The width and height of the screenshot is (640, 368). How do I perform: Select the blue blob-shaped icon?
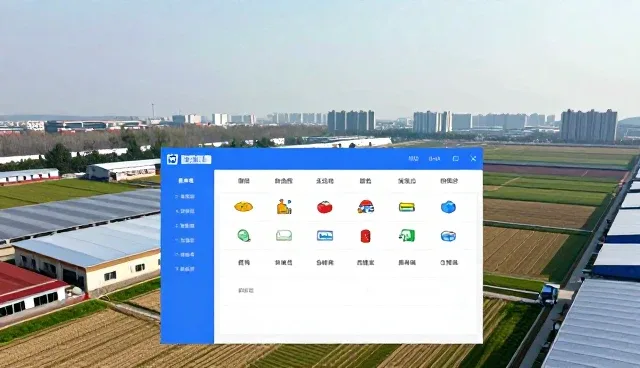click(448, 207)
